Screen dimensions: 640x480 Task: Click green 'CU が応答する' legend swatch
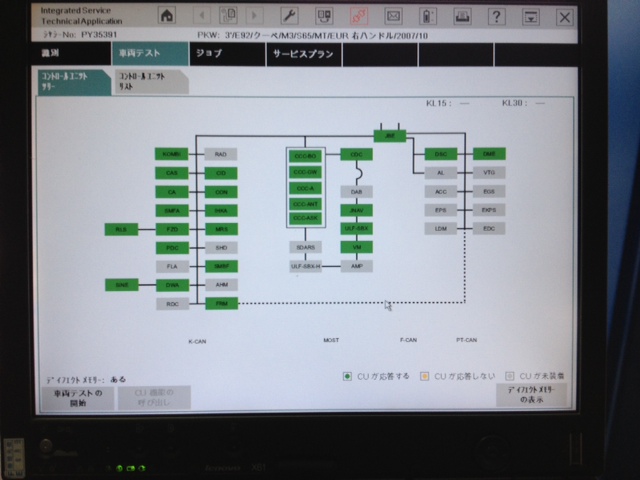pos(346,376)
